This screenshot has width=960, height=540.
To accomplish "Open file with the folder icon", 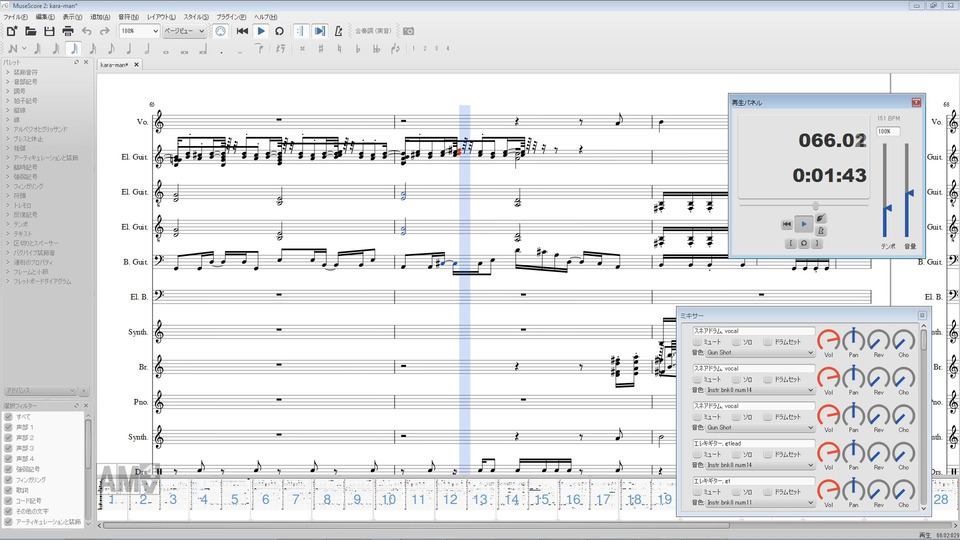I will [31, 31].
